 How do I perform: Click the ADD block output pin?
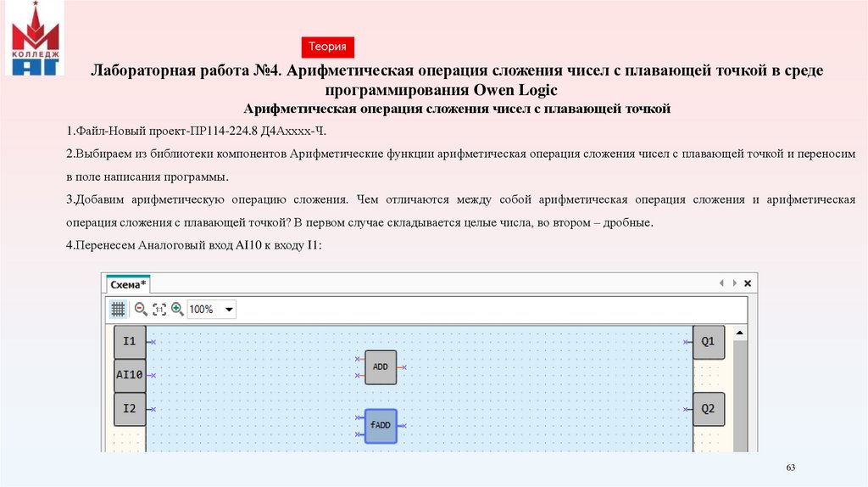(404, 367)
